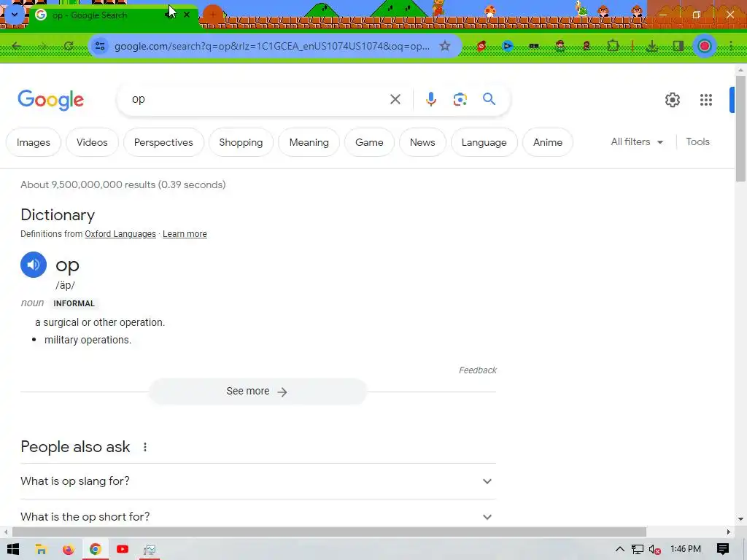Submit search with magnifier icon
The height and width of the screenshot is (560, 747).
(489, 99)
